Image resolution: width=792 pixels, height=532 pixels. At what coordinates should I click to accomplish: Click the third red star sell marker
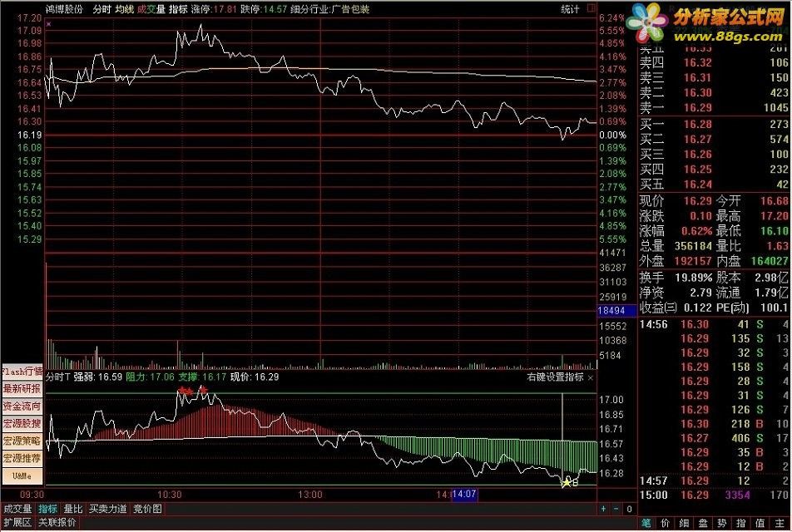click(x=203, y=390)
